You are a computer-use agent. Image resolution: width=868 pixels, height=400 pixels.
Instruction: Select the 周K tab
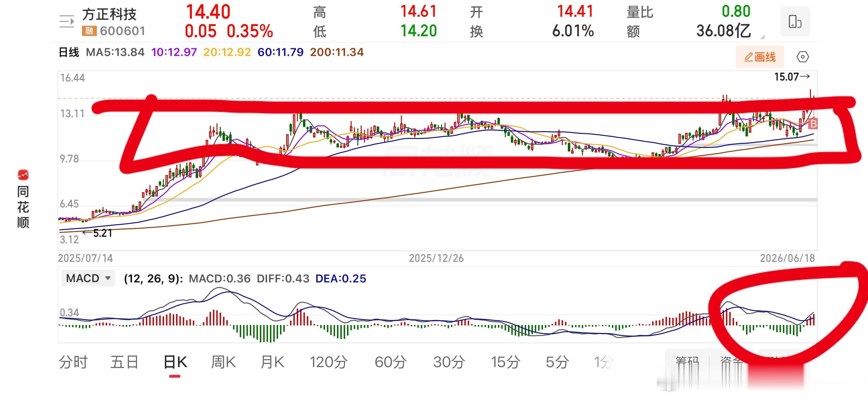point(224,362)
